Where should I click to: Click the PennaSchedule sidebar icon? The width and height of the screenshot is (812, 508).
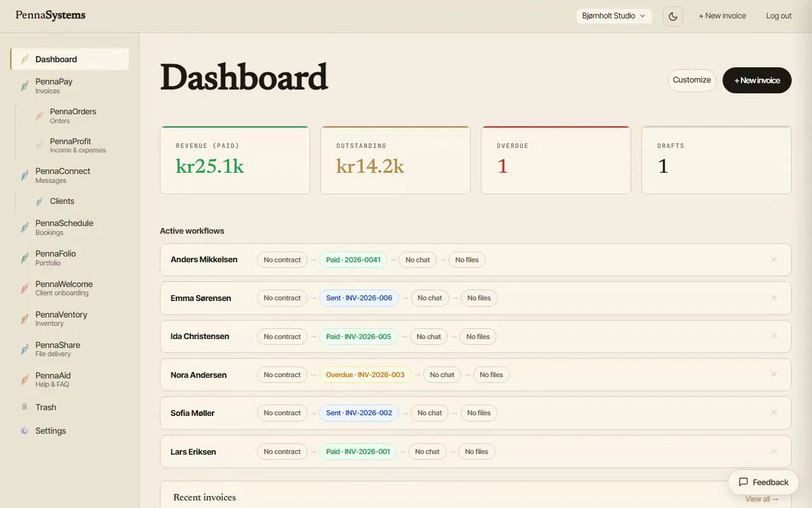point(24,227)
